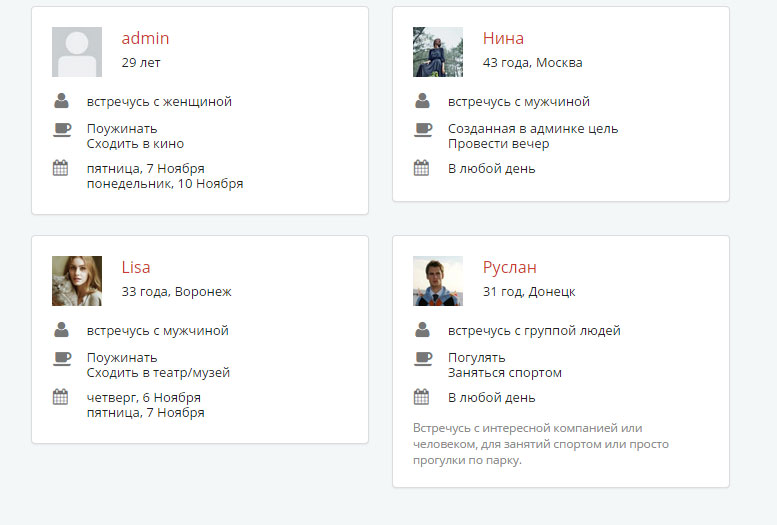The image size is (777, 525).
Task: Select text '29 лет'
Action: [x=141, y=63]
